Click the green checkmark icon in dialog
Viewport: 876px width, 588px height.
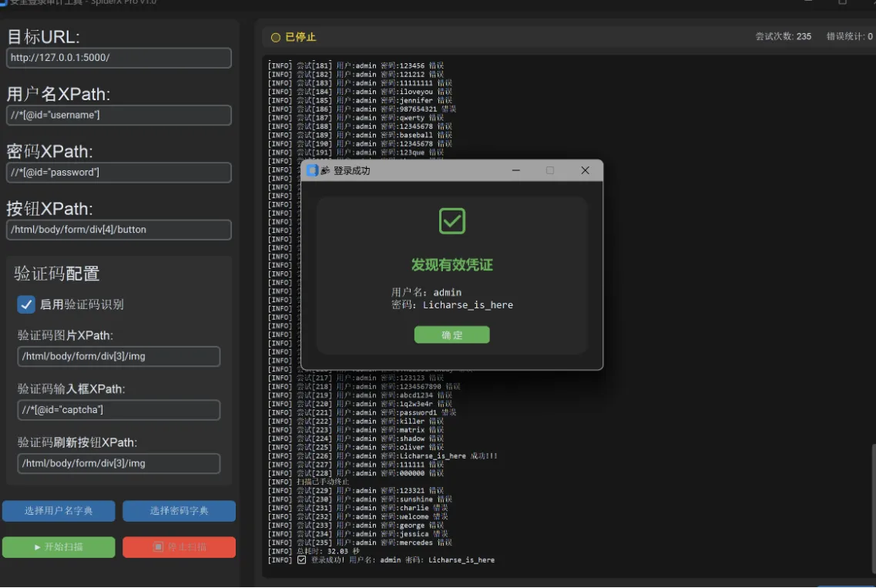(x=452, y=220)
